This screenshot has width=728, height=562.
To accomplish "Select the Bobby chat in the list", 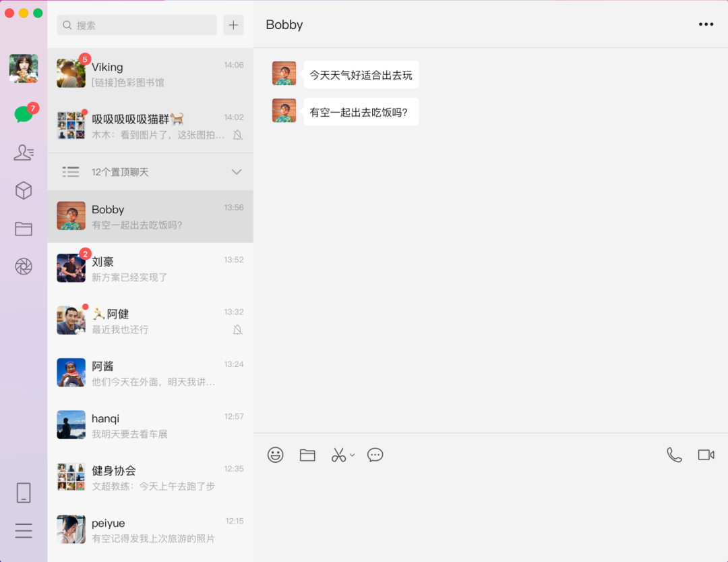I will click(150, 216).
